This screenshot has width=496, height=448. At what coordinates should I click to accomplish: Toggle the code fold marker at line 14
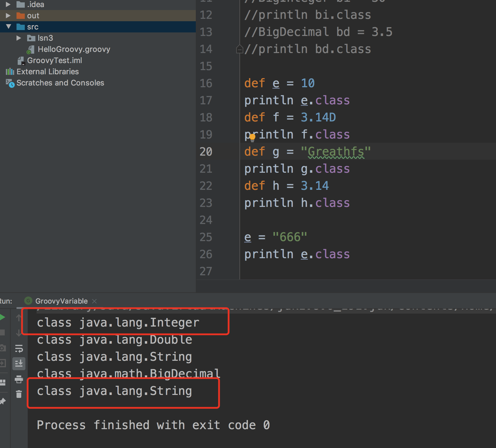point(239,49)
